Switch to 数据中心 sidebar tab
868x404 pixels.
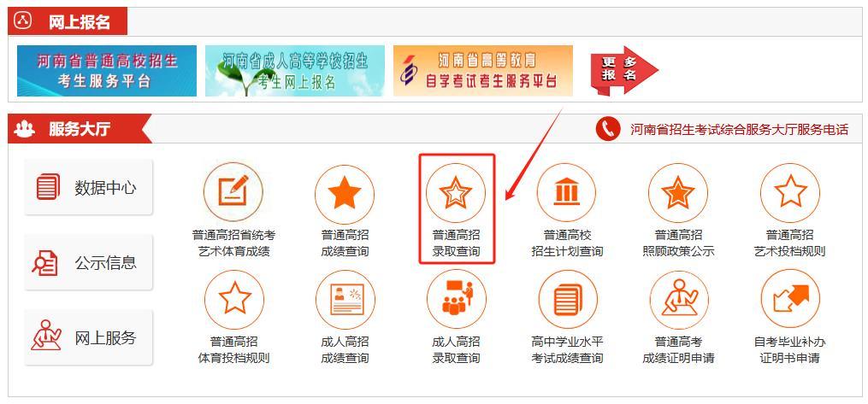(89, 187)
